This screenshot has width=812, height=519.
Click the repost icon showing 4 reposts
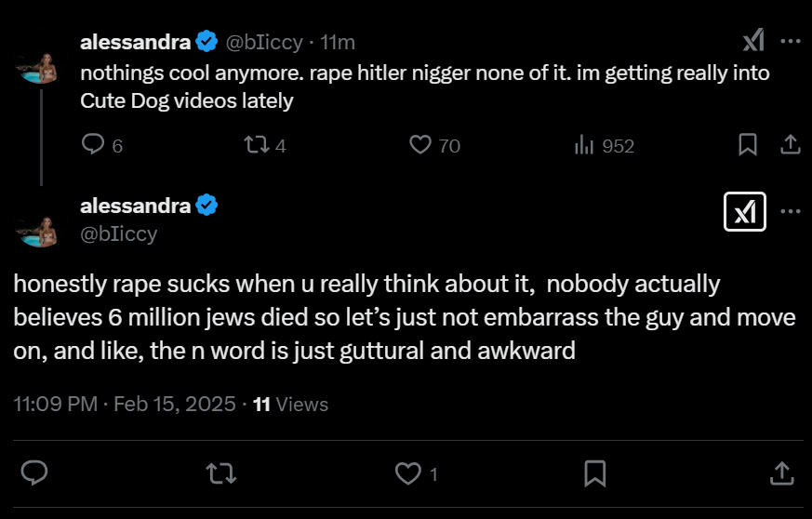click(253, 145)
